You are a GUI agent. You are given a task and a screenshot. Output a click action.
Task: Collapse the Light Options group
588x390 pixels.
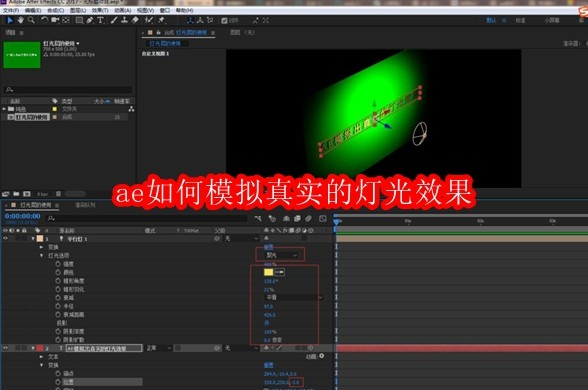tap(41, 255)
